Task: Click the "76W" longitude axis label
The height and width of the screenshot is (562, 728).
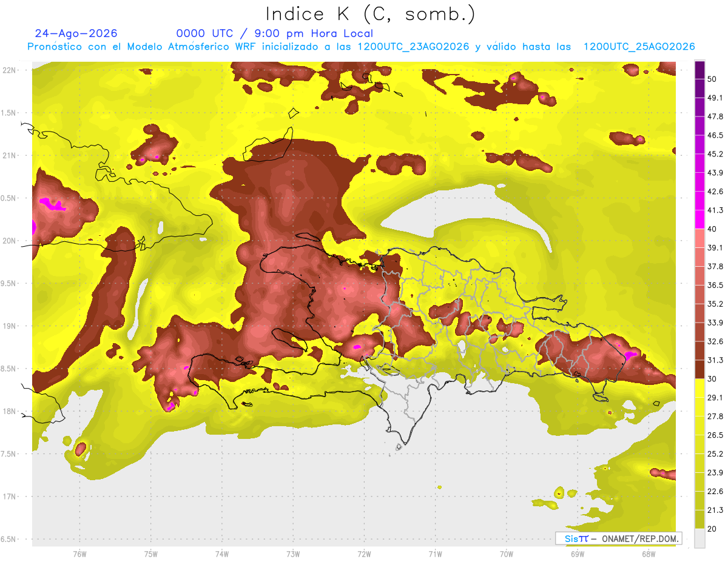Action: pos(79,554)
